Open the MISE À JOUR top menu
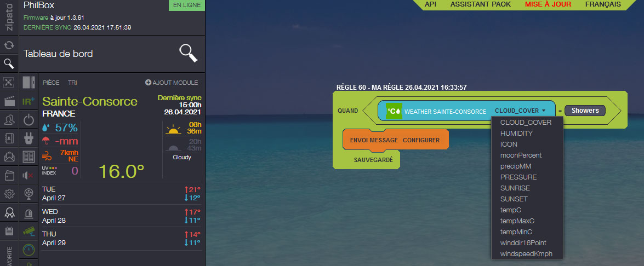 (x=548, y=4)
